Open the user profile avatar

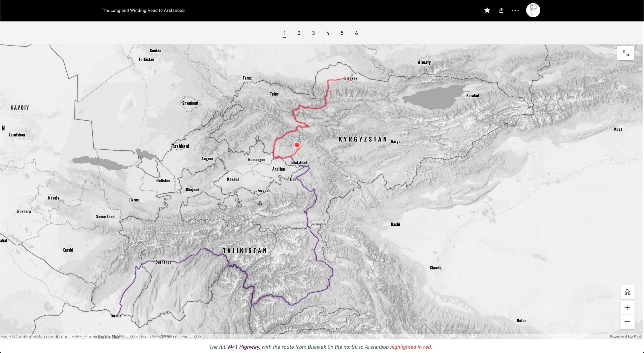[x=533, y=10]
